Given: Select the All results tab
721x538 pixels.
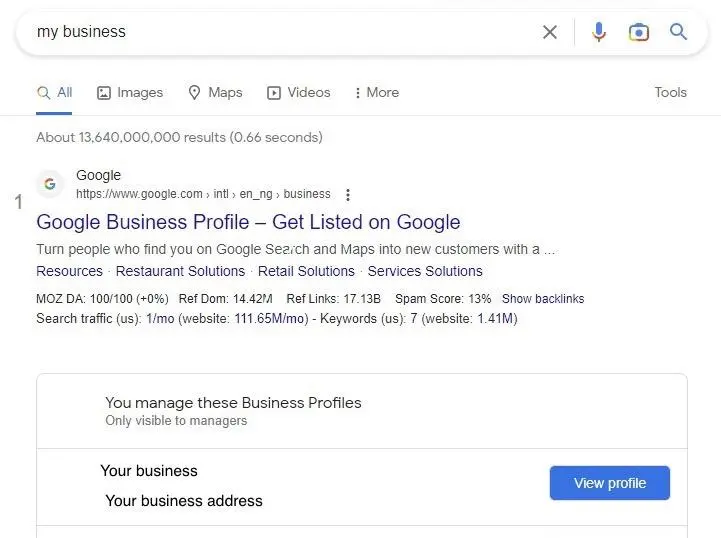Looking at the screenshot, I should coord(55,93).
